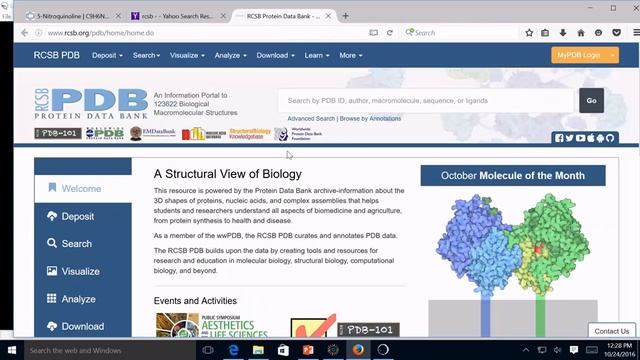The width and height of the screenshot is (640, 360).
Task: Expand the More dropdown in navbar
Action: [351, 55]
